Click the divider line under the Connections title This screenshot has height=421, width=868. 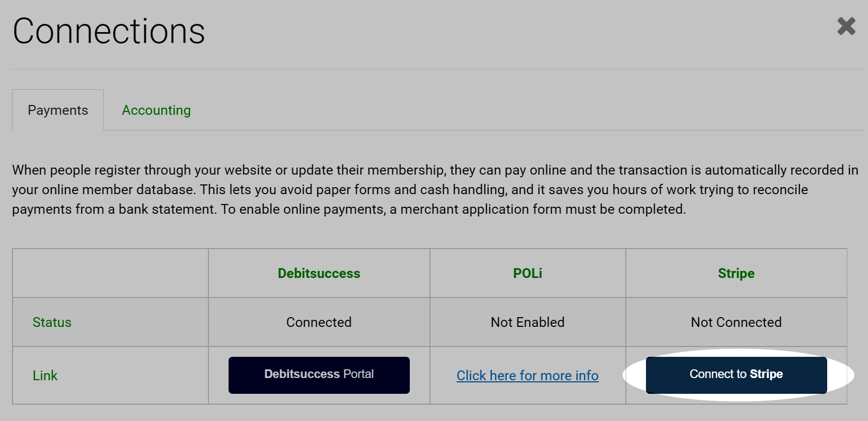(438, 69)
